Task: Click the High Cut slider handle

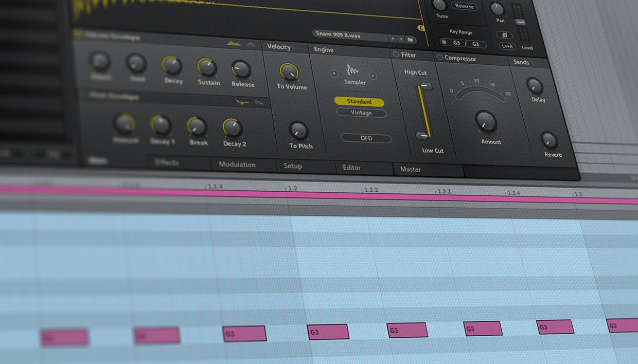Action: [x=426, y=86]
